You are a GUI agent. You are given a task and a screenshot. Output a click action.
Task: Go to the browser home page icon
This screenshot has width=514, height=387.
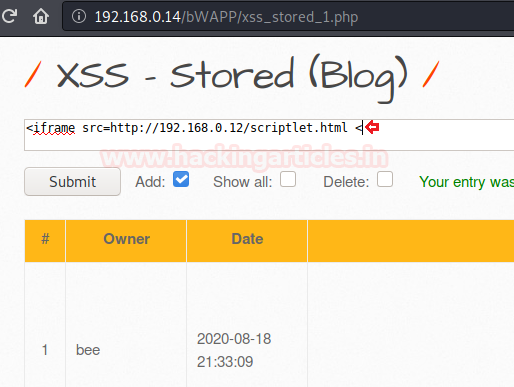[x=41, y=16]
